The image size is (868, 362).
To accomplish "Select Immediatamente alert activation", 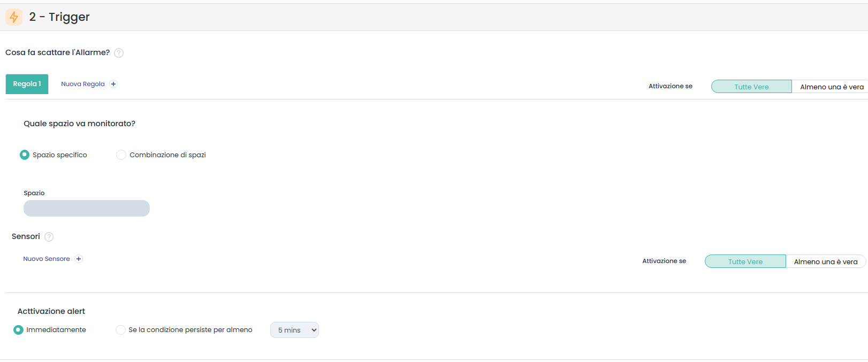I will [x=19, y=330].
